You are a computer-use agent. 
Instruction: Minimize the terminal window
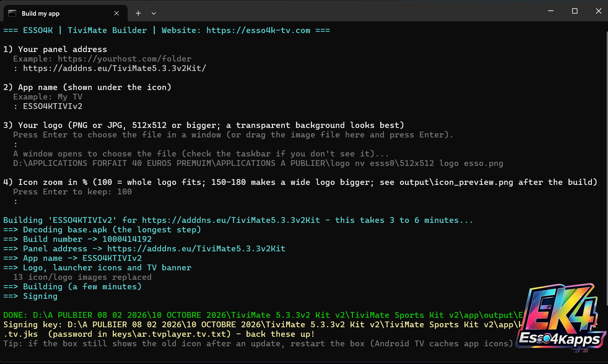pyautogui.click(x=551, y=11)
